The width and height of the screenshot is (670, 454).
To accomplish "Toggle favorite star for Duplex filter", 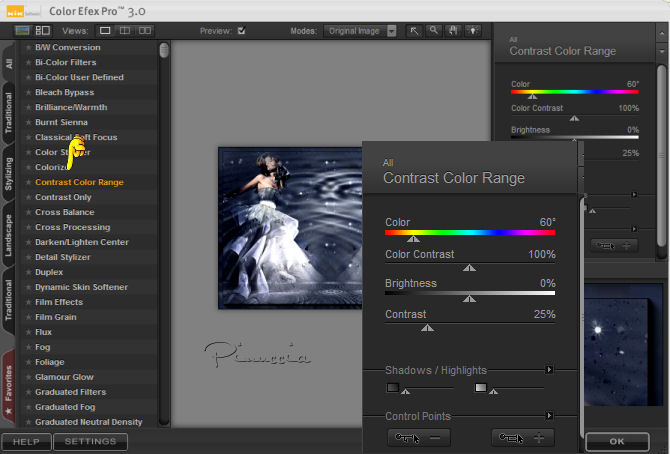I will click(x=28, y=272).
